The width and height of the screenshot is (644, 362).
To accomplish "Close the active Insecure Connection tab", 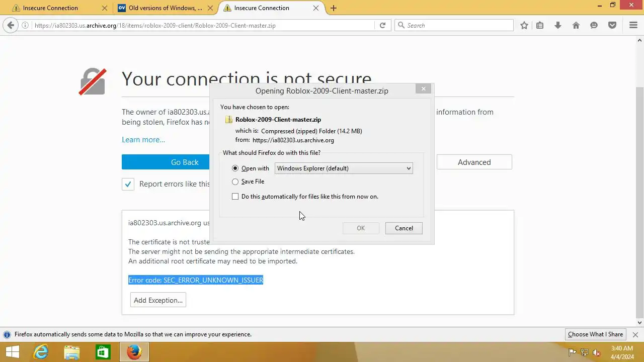I will [316, 8].
